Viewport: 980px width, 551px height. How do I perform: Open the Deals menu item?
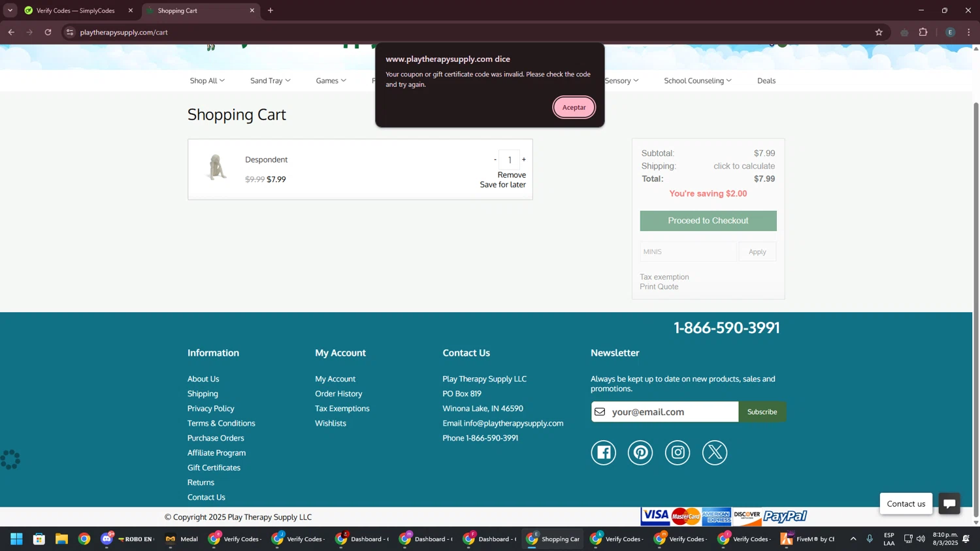[766, 80]
